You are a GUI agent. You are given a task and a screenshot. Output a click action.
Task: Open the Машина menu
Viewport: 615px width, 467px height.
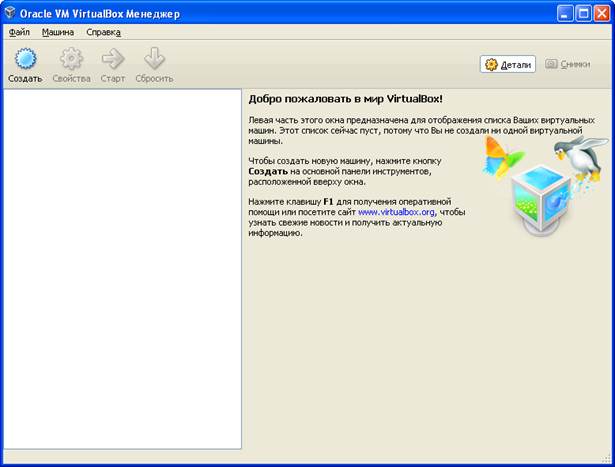58,32
